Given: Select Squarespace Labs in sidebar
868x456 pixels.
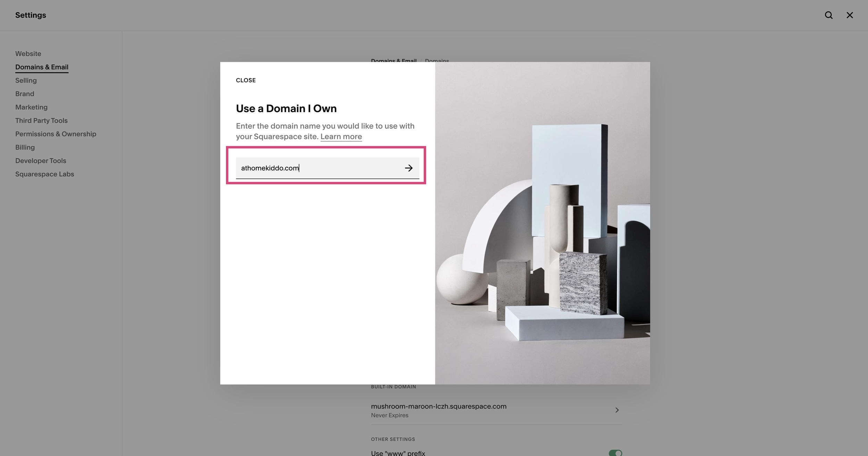Looking at the screenshot, I should (44, 174).
